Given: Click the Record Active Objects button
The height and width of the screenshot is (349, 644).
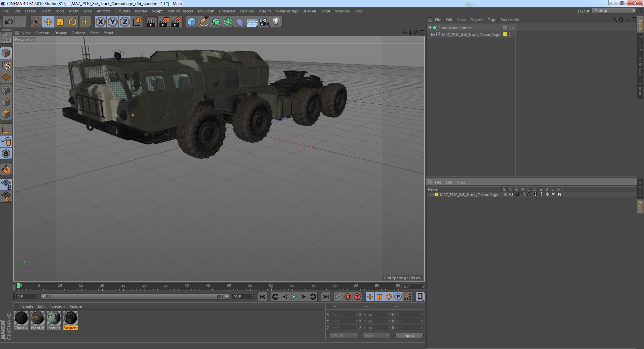Looking at the screenshot, I should (x=338, y=297).
